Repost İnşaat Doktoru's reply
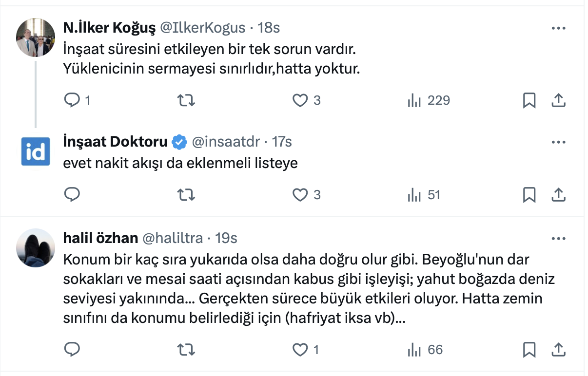The width and height of the screenshot is (588, 376). click(185, 195)
